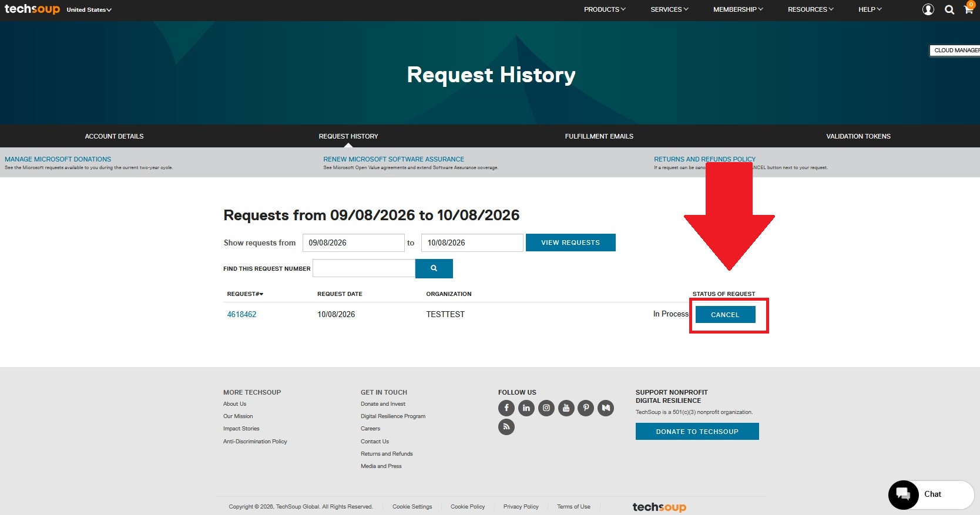This screenshot has height=515, width=980.
Task: Open Cookie Settings footer link
Action: pos(412,507)
